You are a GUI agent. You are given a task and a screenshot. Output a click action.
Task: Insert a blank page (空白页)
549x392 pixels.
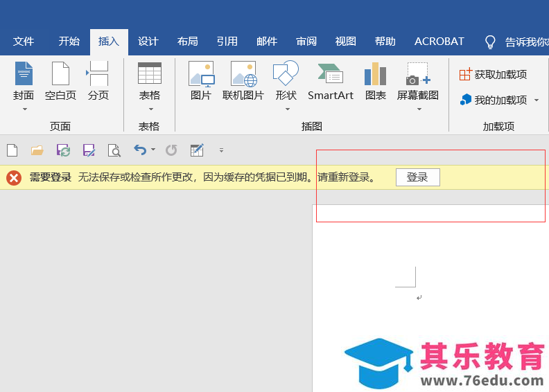60,81
